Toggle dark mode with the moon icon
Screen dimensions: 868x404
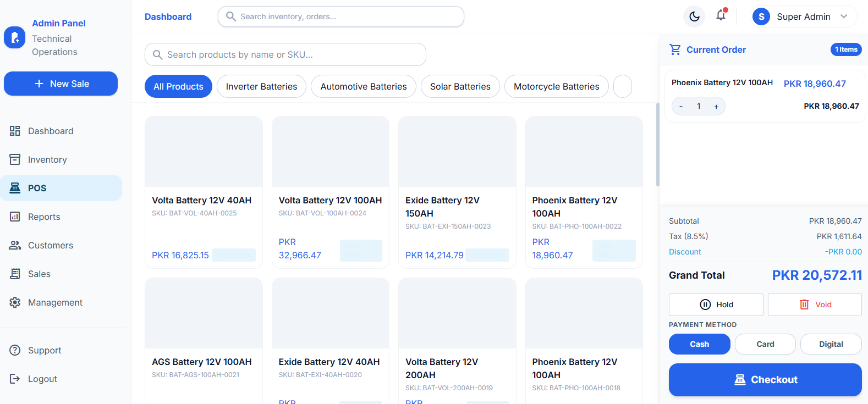[x=694, y=16]
